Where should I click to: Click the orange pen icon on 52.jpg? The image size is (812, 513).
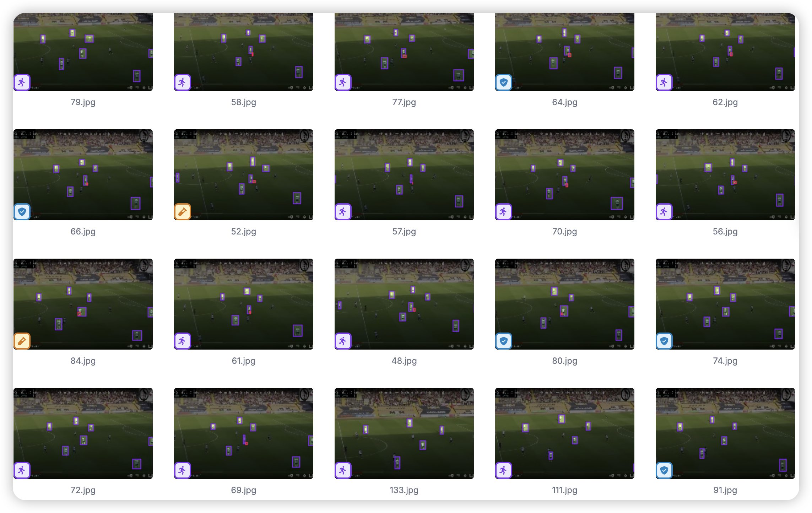(183, 212)
